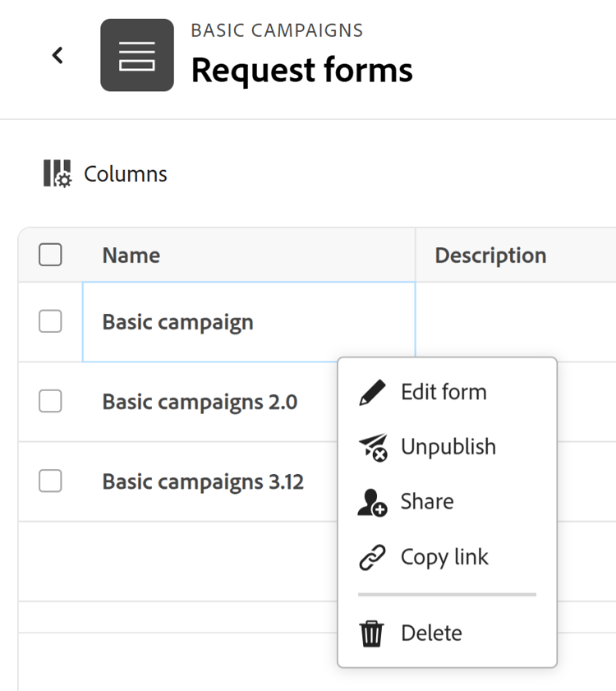Click the Delete trash can icon
The image size is (616, 691).
coord(372,633)
